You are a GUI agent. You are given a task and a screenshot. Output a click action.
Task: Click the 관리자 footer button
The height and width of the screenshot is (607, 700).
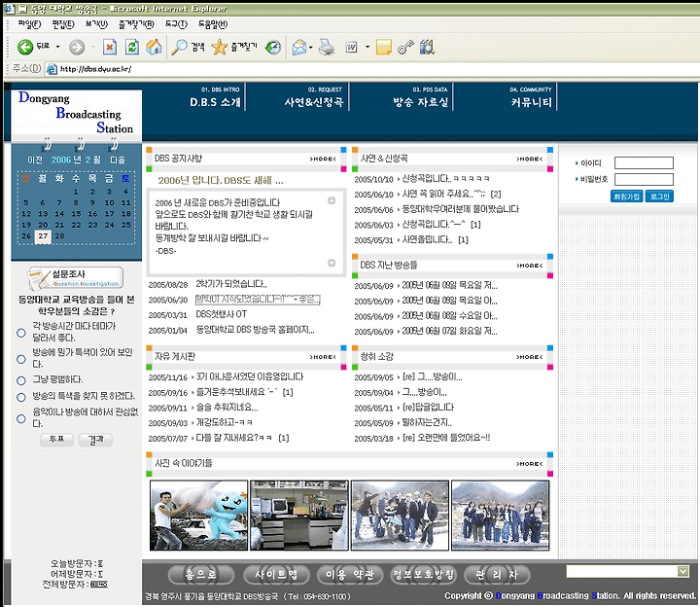click(x=497, y=574)
